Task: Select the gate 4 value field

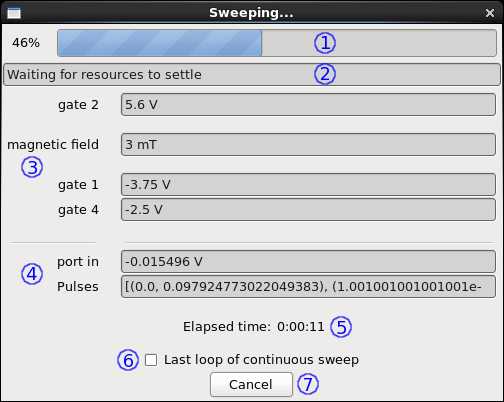Action: point(308,210)
